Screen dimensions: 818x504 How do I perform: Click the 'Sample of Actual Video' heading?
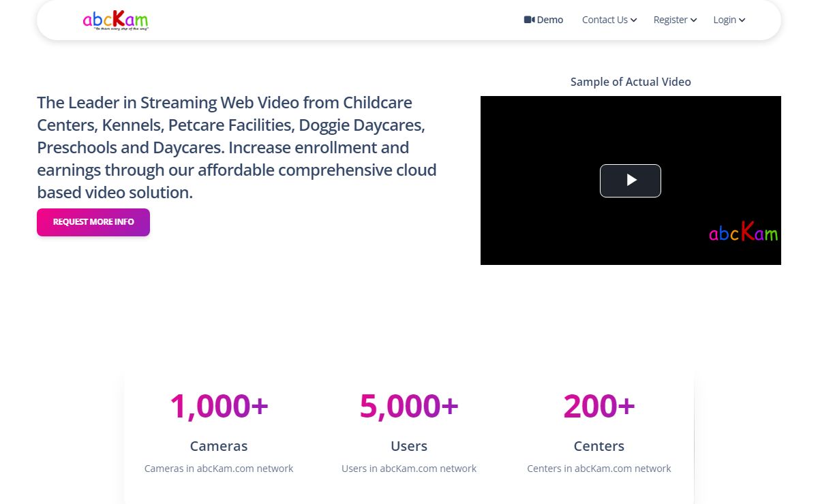point(631,82)
